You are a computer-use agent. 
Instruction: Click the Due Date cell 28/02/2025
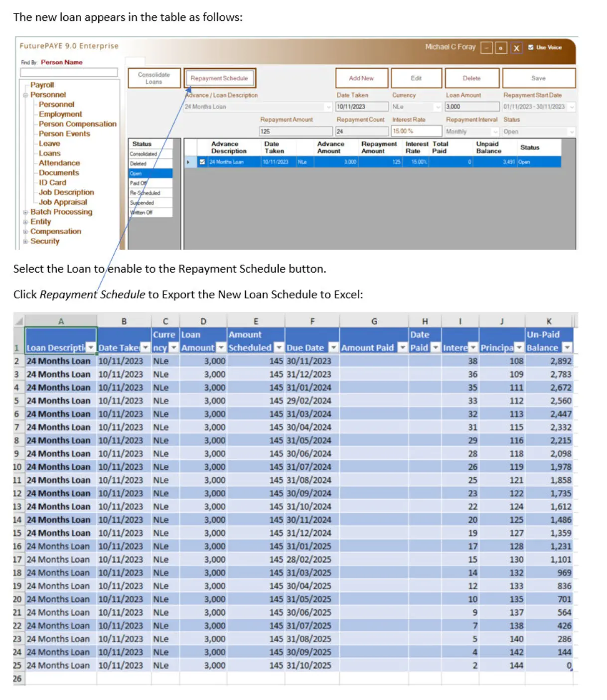click(312, 560)
